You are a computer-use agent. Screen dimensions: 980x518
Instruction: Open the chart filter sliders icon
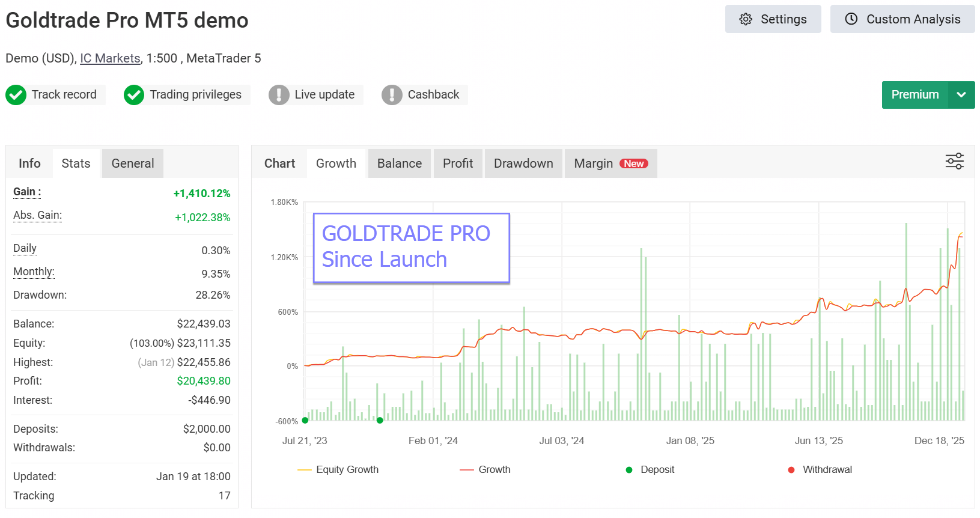[954, 161]
